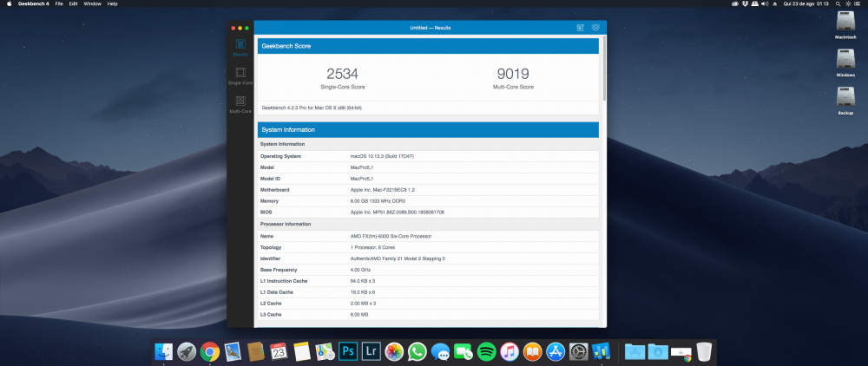Screen dimensions: 868x366
Task: Open the Help menu
Action: click(x=112, y=3)
